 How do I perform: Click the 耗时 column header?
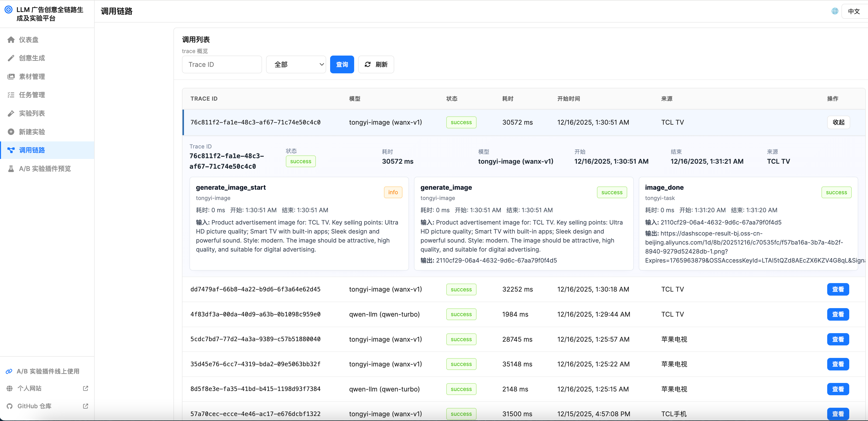pos(507,99)
